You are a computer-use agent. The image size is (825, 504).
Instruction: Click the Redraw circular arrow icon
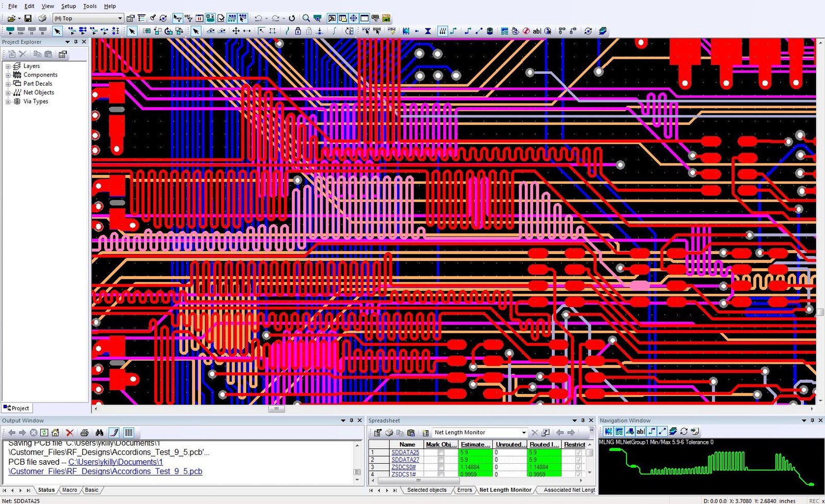pyautogui.click(x=292, y=18)
